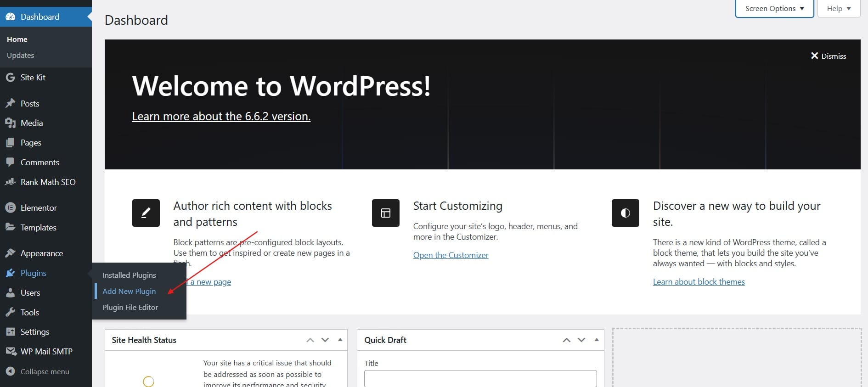Click Learn about block themes link
The image size is (868, 387).
(x=699, y=282)
